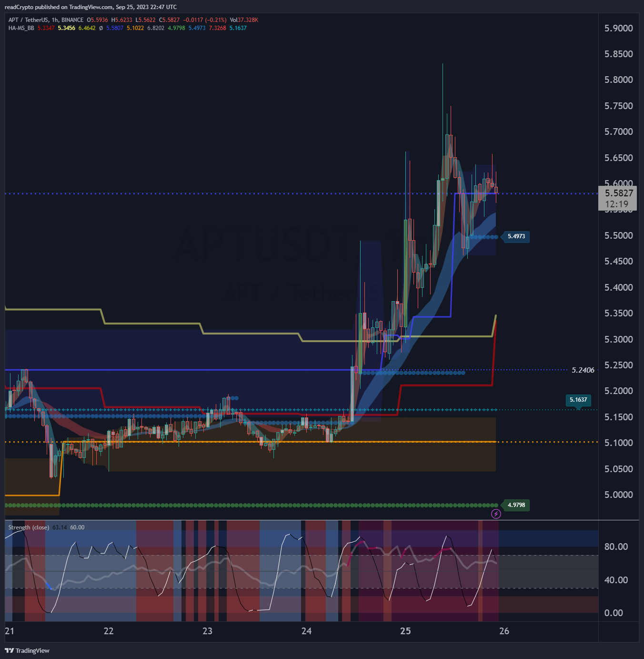
Task: Click the HA-MS_BB value 6.8202
Action: pos(156,28)
